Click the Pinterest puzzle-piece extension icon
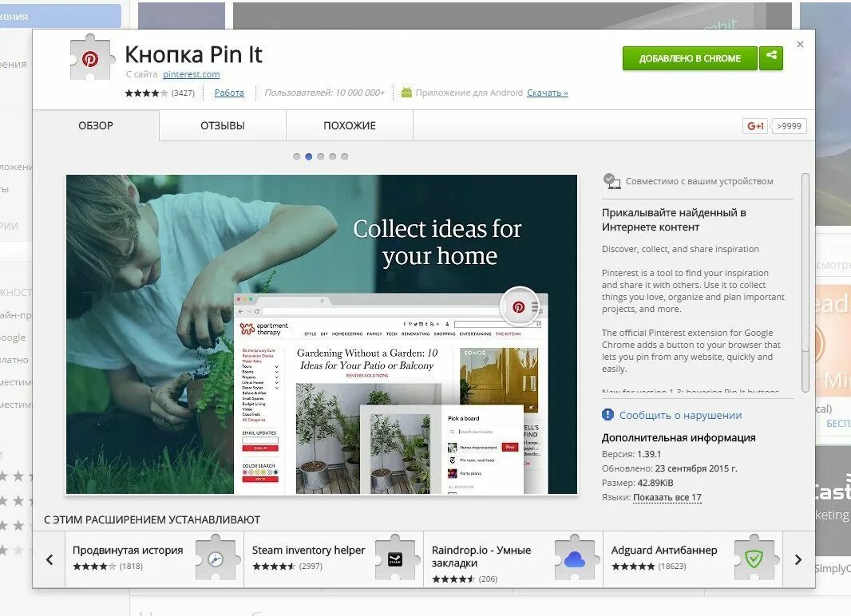 (91, 57)
